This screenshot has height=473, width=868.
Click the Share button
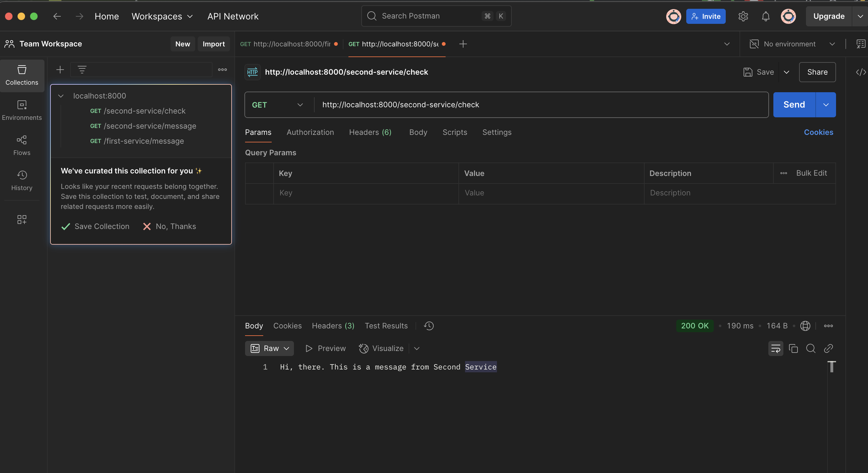pos(817,72)
